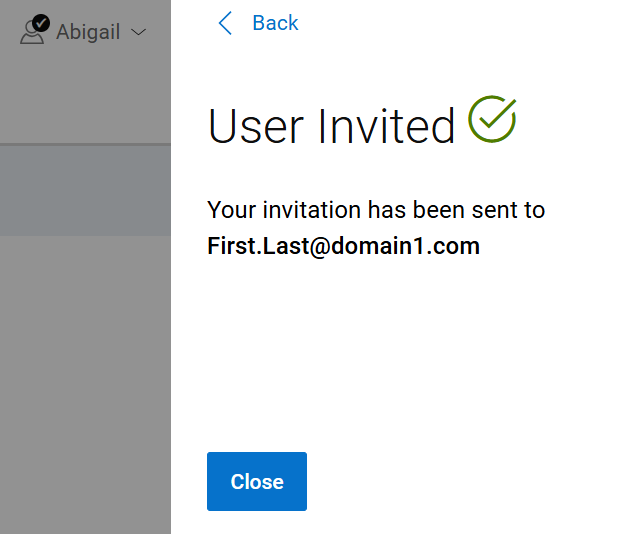Go back using the Back link
The image size is (636, 534).
275,23
